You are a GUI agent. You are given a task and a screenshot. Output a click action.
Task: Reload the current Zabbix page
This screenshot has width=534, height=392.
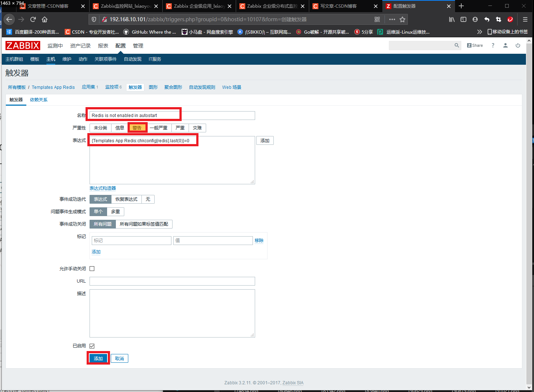click(33, 19)
